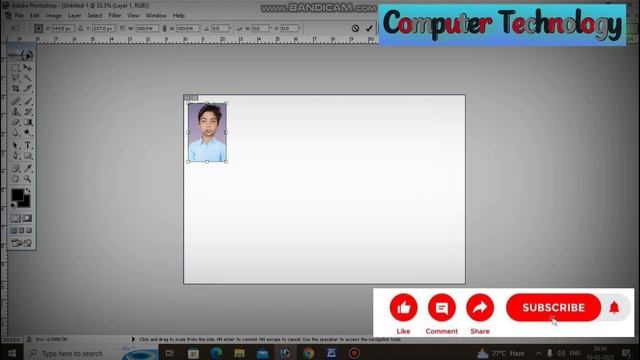The height and width of the screenshot is (360, 640).
Task: Select the Path Selection tool
Action: pyautogui.click(x=16, y=145)
